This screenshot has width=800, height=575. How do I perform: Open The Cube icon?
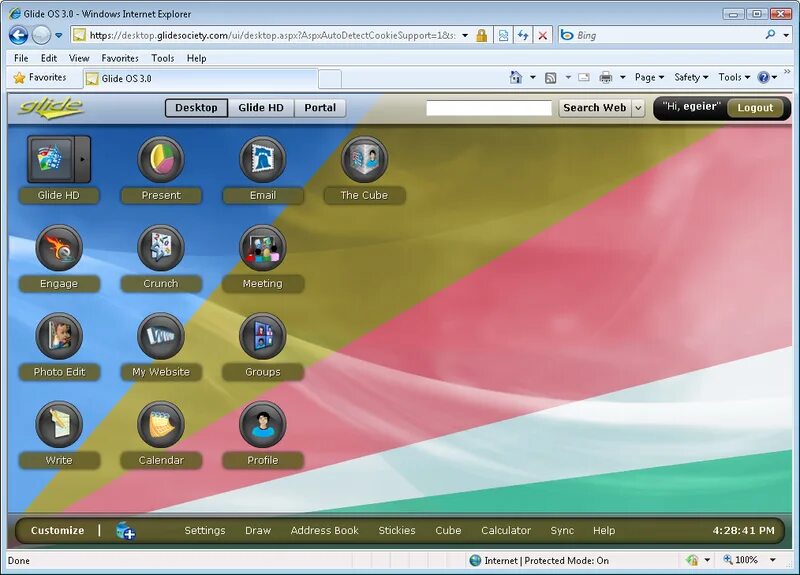364,159
